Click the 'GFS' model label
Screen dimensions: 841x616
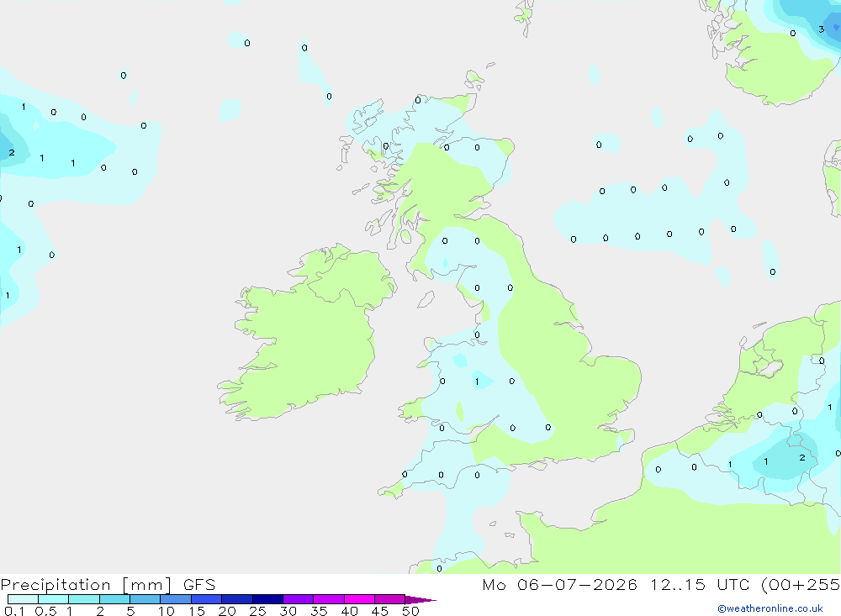click(199, 584)
